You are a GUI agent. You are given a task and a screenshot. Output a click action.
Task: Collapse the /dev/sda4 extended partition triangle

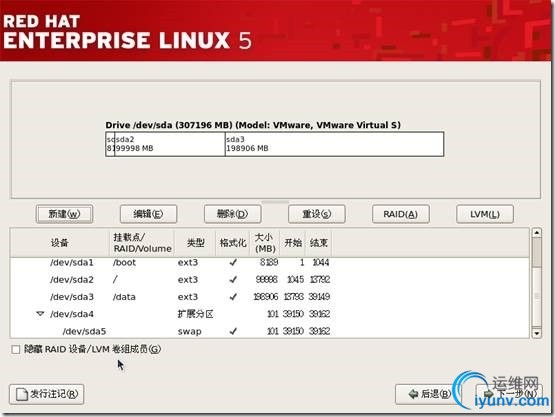40,314
